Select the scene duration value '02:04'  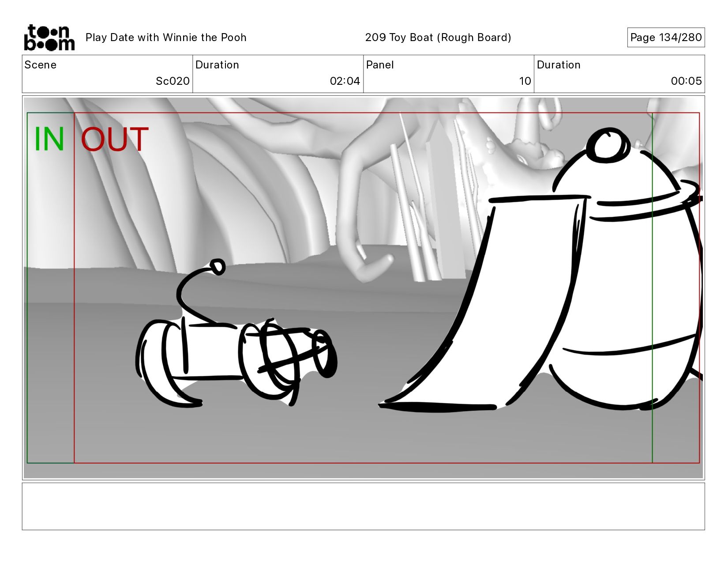click(345, 81)
